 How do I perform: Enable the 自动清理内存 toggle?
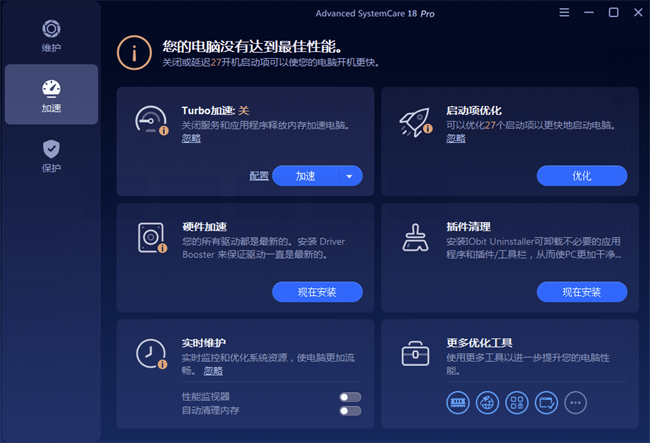click(x=350, y=411)
